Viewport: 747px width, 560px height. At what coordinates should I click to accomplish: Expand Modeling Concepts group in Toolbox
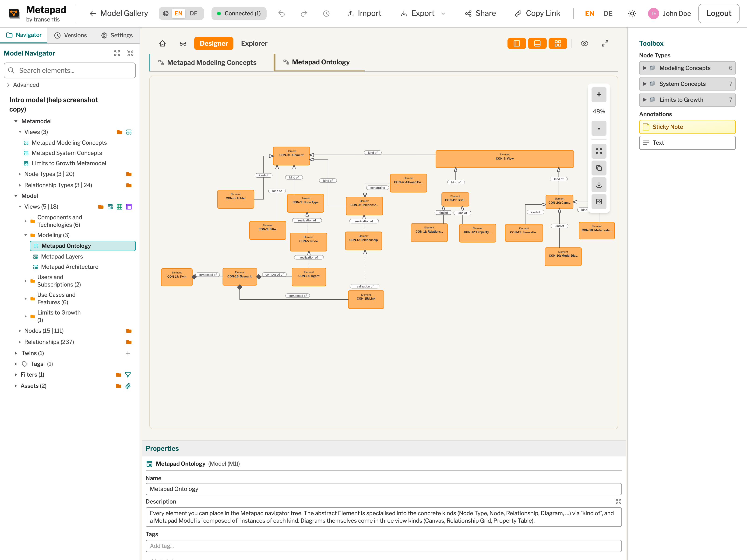[687, 68]
